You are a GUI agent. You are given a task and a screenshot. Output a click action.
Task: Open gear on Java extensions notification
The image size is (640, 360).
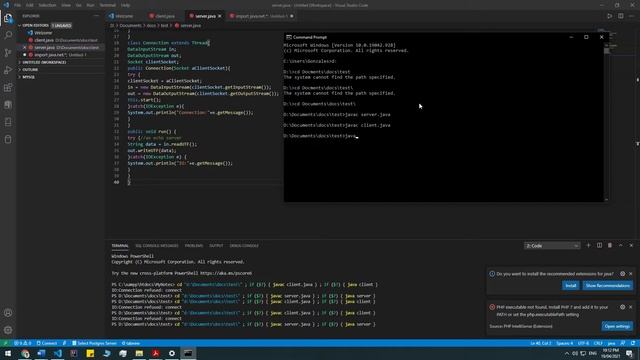pos(622,273)
